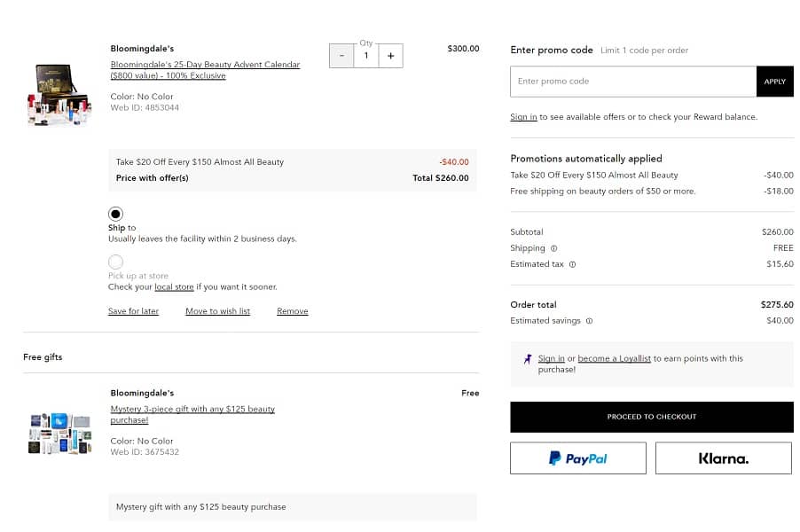800x532 pixels.
Task: Open Advent Calendar product image
Action: click(59, 94)
